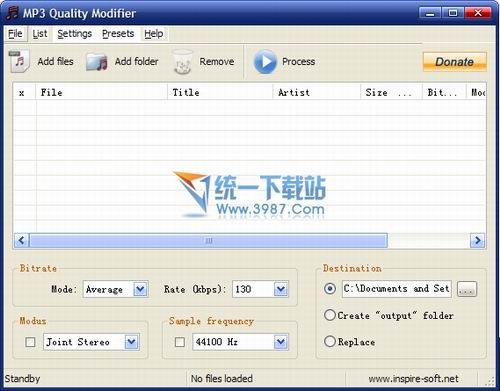Click the www.inspire-soft.net status link

pos(413,379)
